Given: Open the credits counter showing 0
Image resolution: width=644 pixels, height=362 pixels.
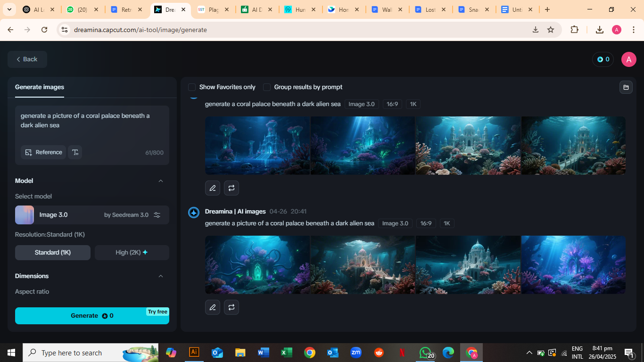Looking at the screenshot, I should 603,59.
